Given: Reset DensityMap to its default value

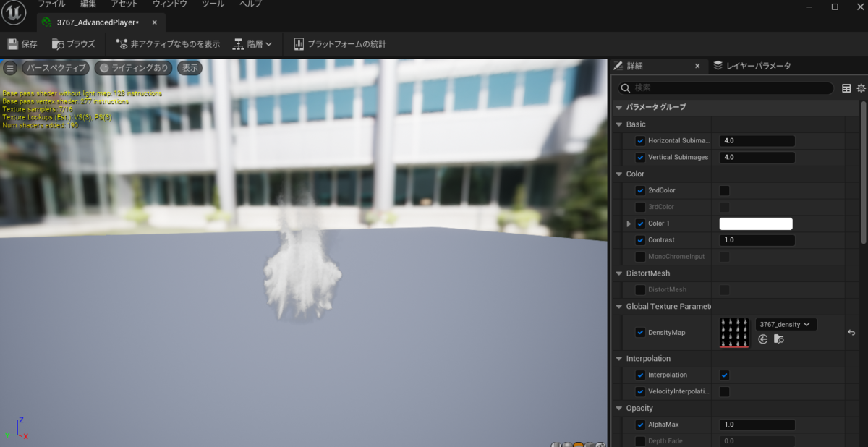Looking at the screenshot, I should (x=851, y=333).
